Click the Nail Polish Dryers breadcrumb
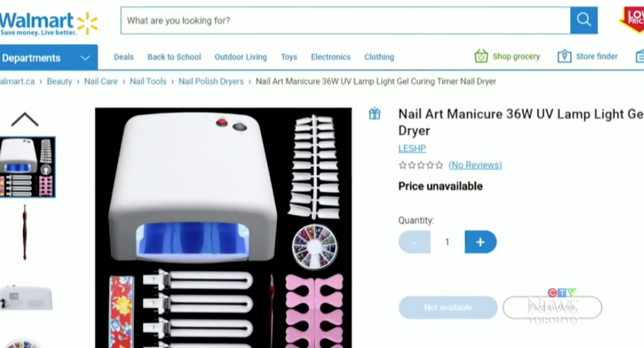Viewport: 644px width, 348px height. coord(211,81)
